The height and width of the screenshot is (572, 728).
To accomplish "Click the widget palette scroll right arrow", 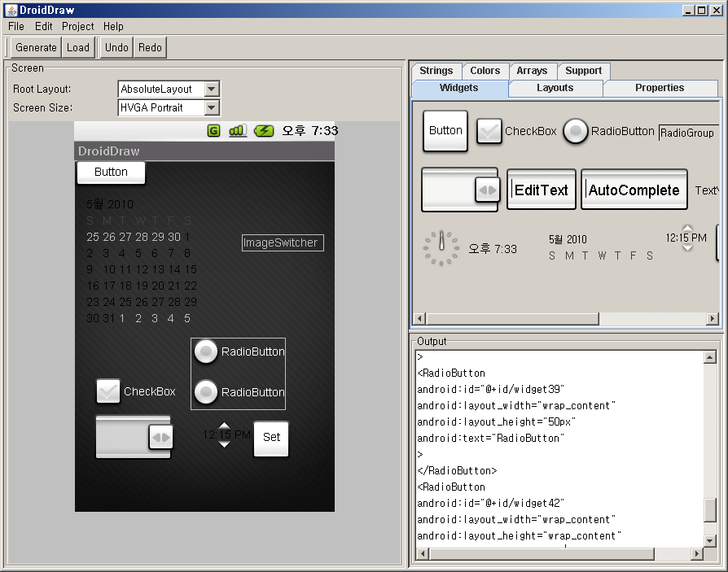I will click(713, 319).
